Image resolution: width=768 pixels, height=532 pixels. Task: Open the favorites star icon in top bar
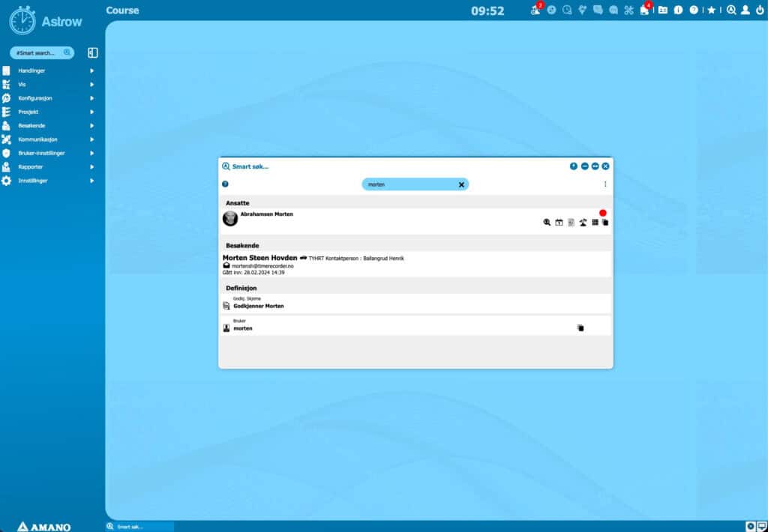[x=711, y=10]
